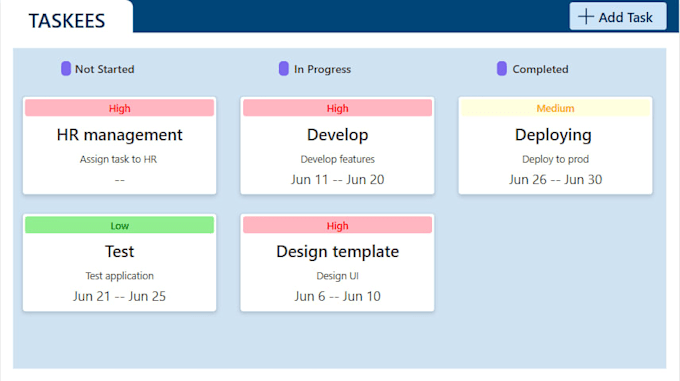
Task: Click the Jun 6 -- Jun 10 date range
Action: pos(337,296)
